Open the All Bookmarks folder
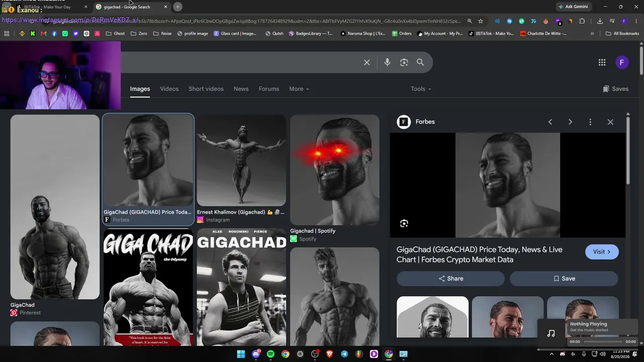This screenshot has height=362, width=644. [x=622, y=34]
